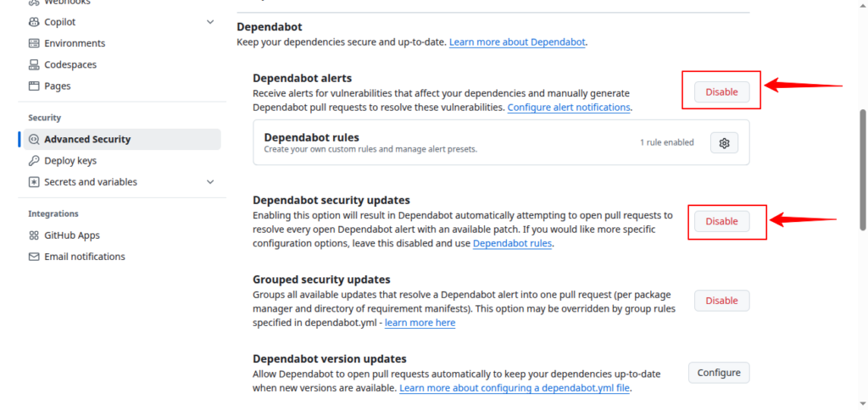Disable Grouped security updates

point(721,301)
